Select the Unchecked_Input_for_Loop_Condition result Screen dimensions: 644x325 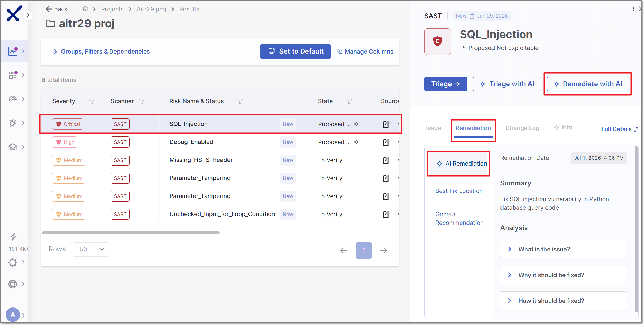coord(220,214)
